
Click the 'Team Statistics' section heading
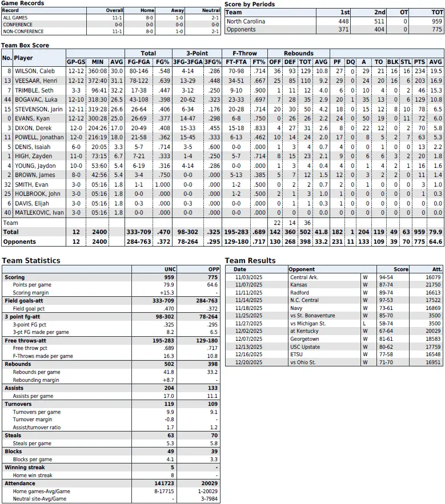tap(31, 260)
